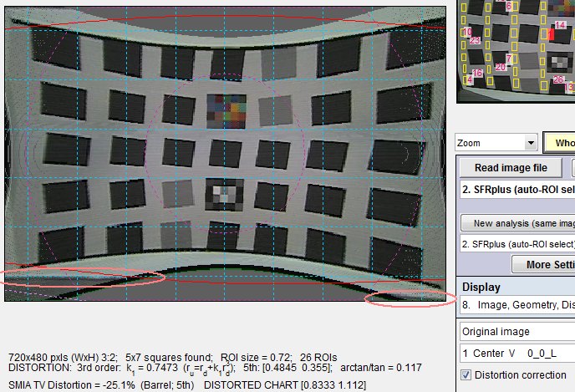Image resolution: width=575 pixels, height=392 pixels.
Task: Open the bold SFRplus module dropdown
Action: (x=517, y=190)
